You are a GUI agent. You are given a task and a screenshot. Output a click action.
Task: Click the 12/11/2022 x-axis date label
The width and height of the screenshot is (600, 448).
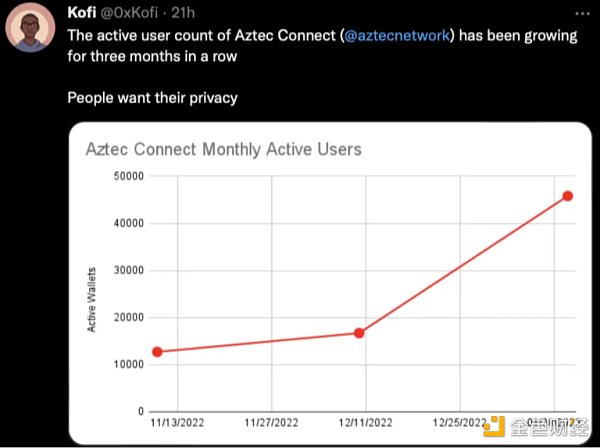pyautogui.click(x=366, y=423)
